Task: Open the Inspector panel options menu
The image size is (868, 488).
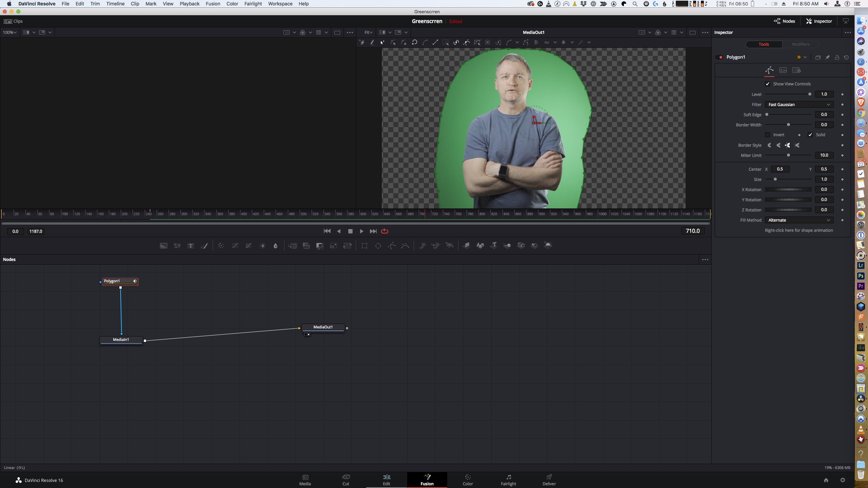Action: click(848, 33)
